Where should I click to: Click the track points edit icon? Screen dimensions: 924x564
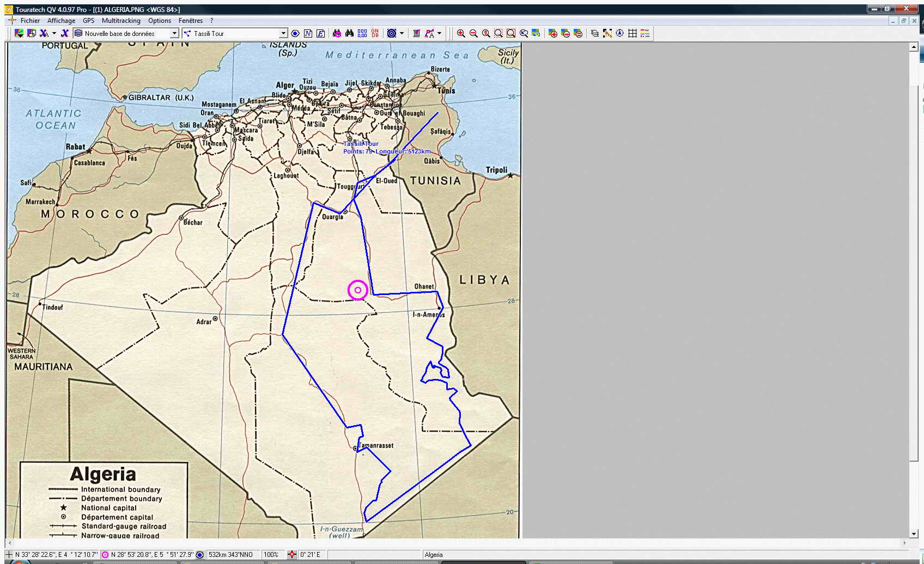(607, 33)
